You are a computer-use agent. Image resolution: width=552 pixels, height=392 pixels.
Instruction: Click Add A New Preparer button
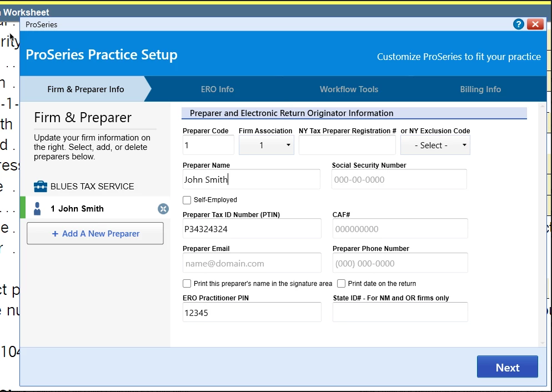pyautogui.click(x=95, y=233)
